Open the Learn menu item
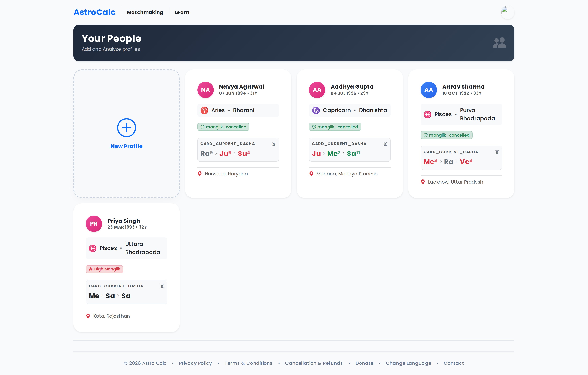The width and height of the screenshot is (588, 375). click(182, 12)
